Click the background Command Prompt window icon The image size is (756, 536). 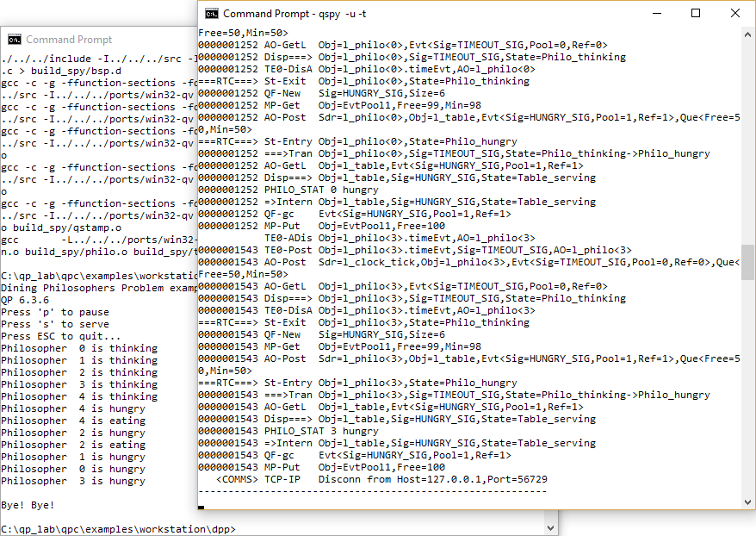[x=14, y=40]
